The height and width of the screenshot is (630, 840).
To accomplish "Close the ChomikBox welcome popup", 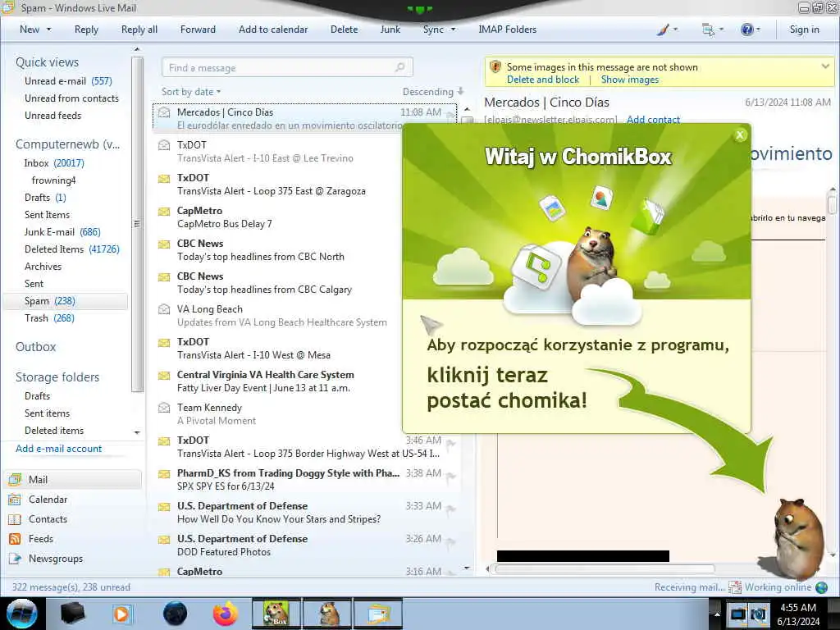I will point(740,135).
